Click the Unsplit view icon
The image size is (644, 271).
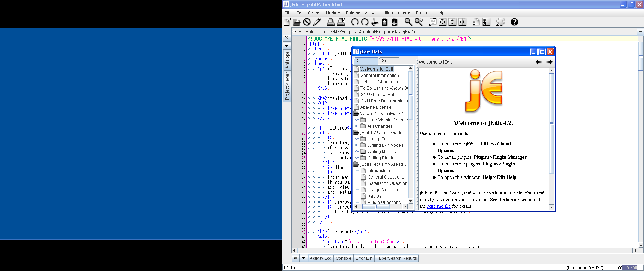(442, 22)
